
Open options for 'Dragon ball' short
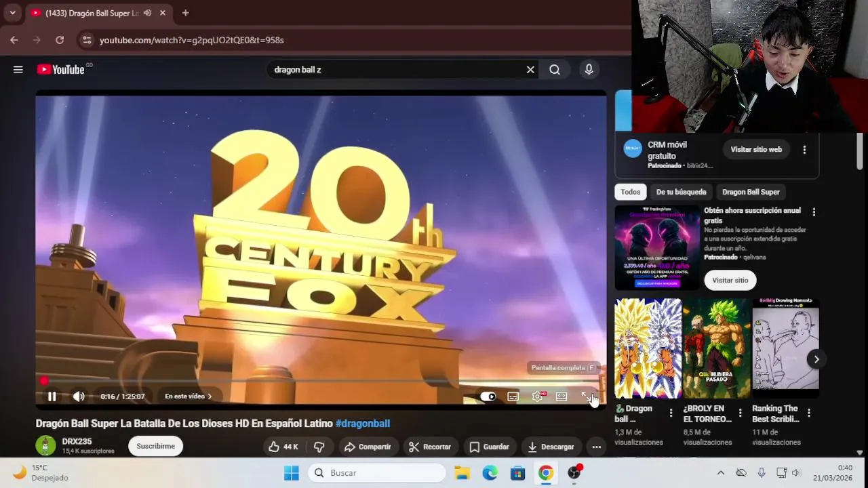coord(671,413)
